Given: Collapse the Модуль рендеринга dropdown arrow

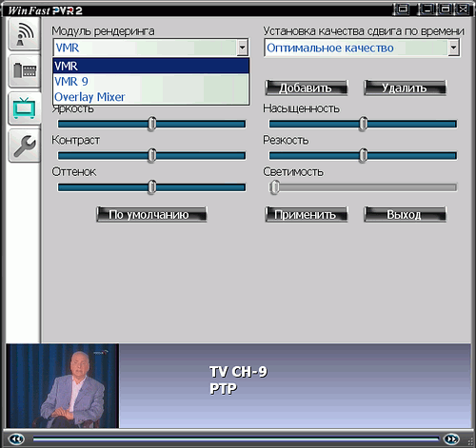Looking at the screenshot, I should [x=242, y=48].
